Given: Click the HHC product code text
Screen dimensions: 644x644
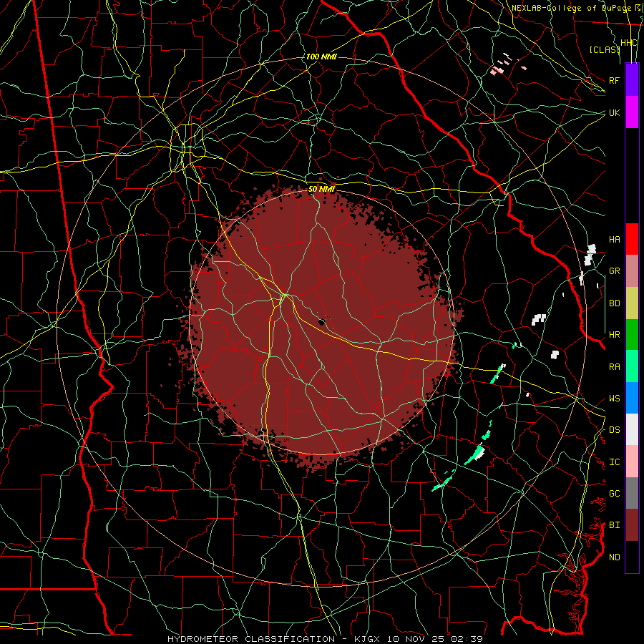Looking at the screenshot, I should pyautogui.click(x=629, y=43).
